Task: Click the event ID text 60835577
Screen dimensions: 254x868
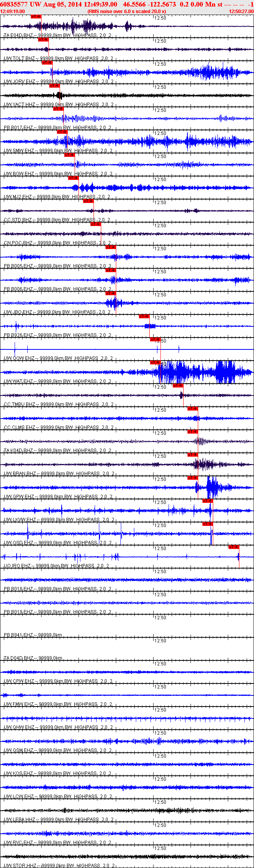Action: (14, 4)
